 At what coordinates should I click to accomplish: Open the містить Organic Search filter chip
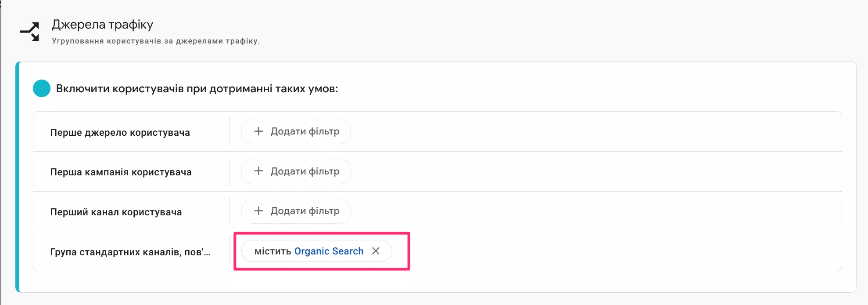[x=316, y=251]
